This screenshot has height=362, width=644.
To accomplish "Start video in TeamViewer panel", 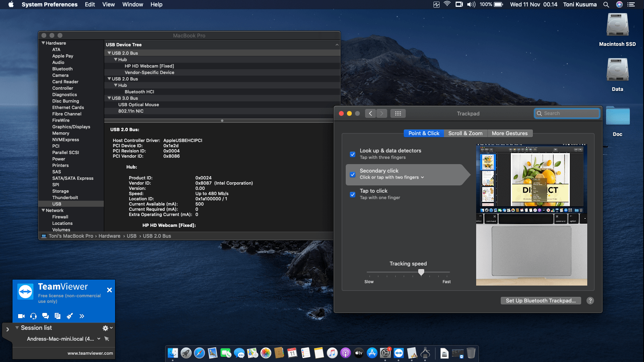I will [21, 316].
